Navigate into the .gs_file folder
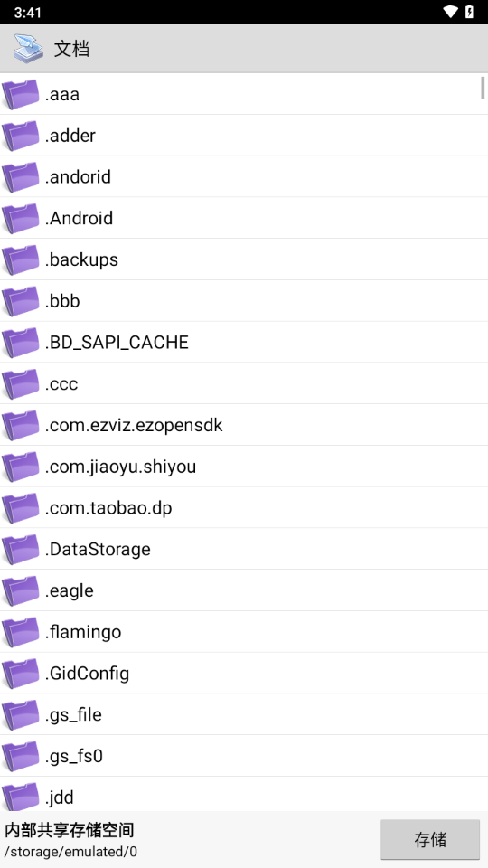This screenshot has height=868, width=488. 244,714
